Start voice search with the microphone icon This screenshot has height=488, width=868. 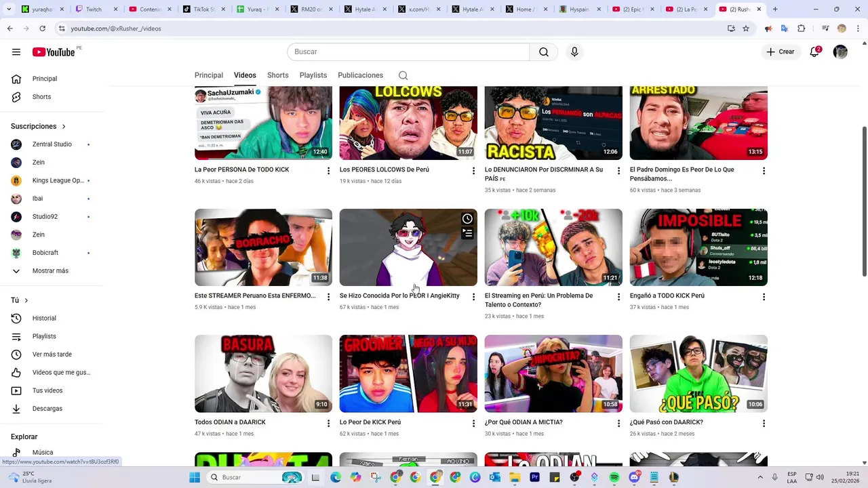tap(574, 52)
